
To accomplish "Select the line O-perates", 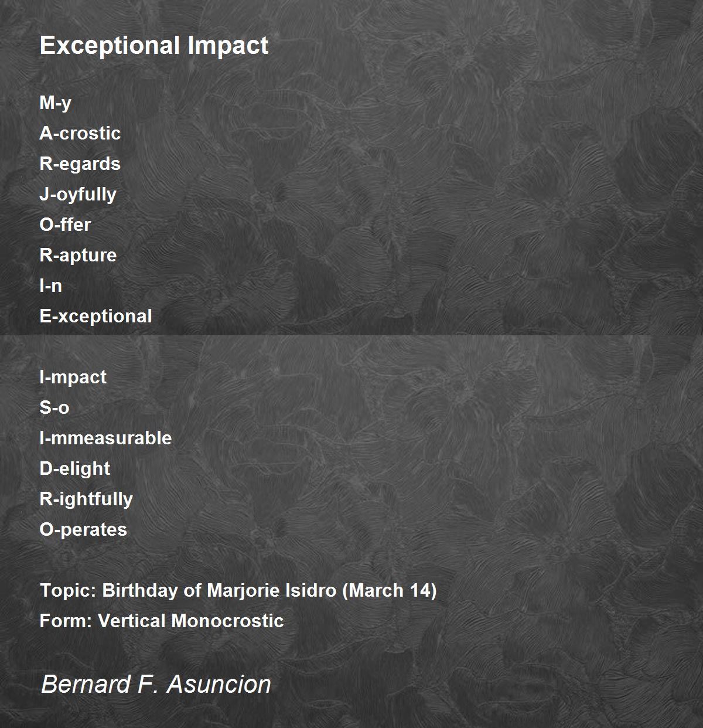I will coord(83,530).
